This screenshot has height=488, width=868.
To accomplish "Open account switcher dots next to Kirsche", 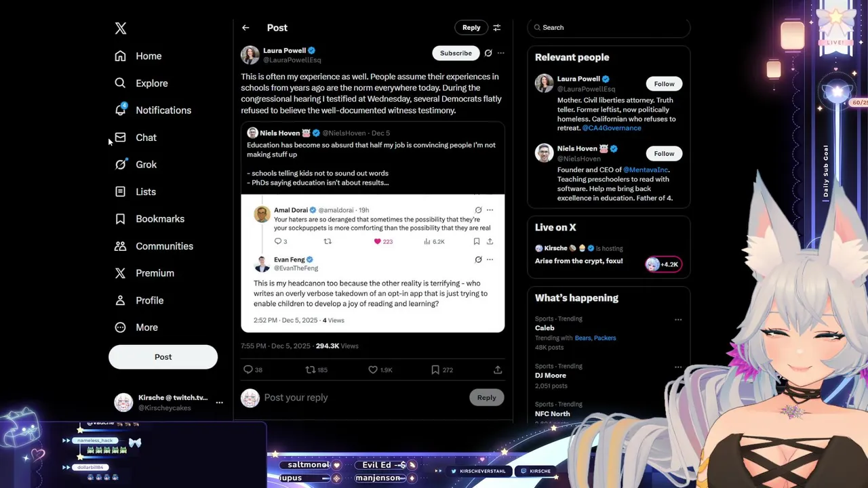I will pyautogui.click(x=219, y=403).
